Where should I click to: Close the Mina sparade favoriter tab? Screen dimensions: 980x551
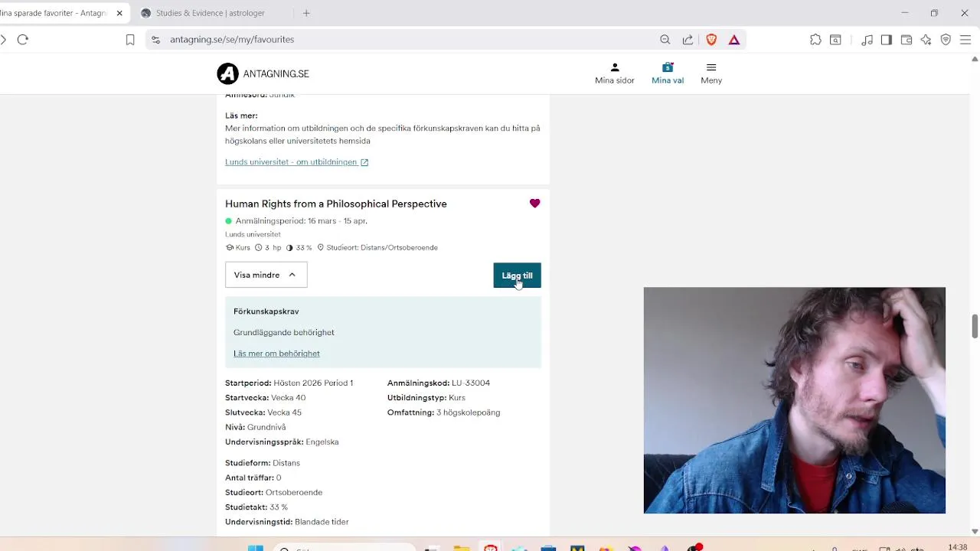(x=119, y=13)
